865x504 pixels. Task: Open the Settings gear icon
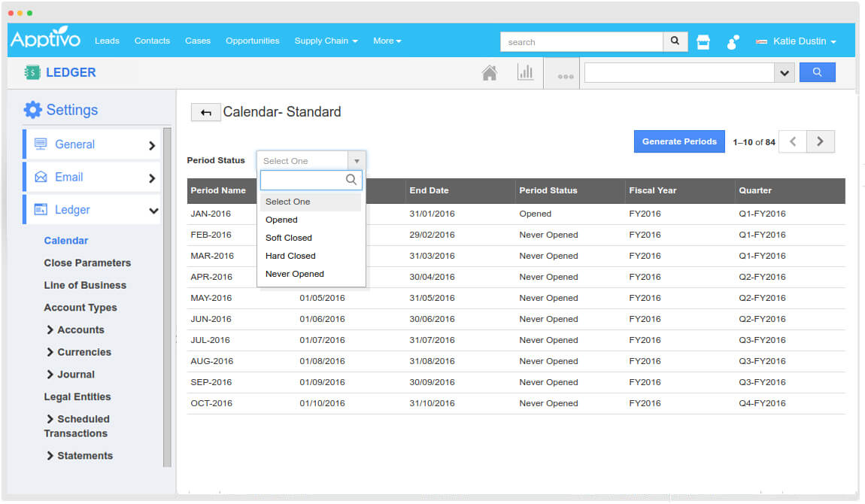(x=33, y=109)
